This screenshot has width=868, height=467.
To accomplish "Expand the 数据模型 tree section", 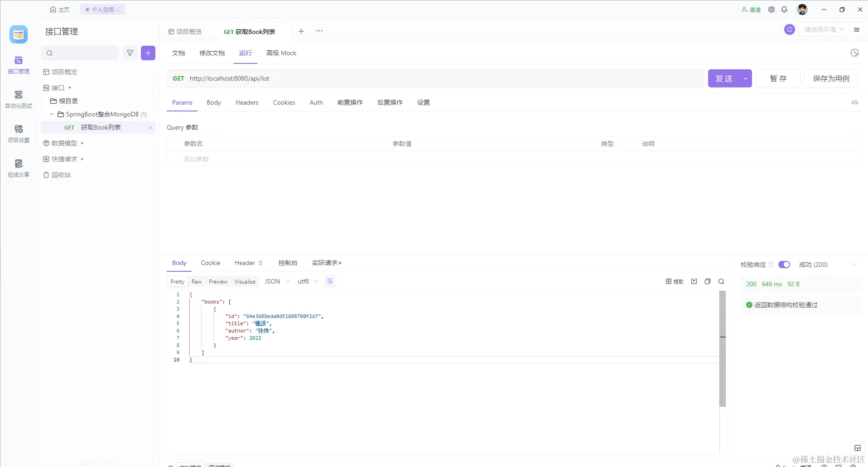I will click(82, 143).
